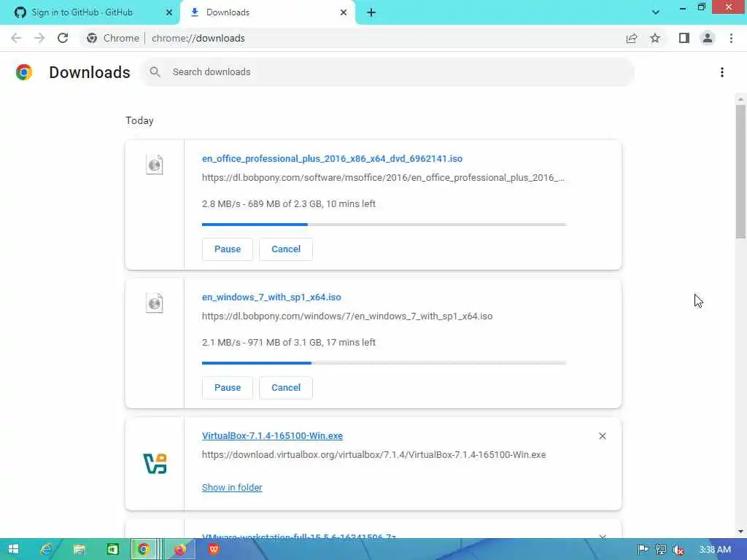Screen dimensions: 747x560
Task: Close the Sign in to GitHub tab
Action: click(x=169, y=12)
